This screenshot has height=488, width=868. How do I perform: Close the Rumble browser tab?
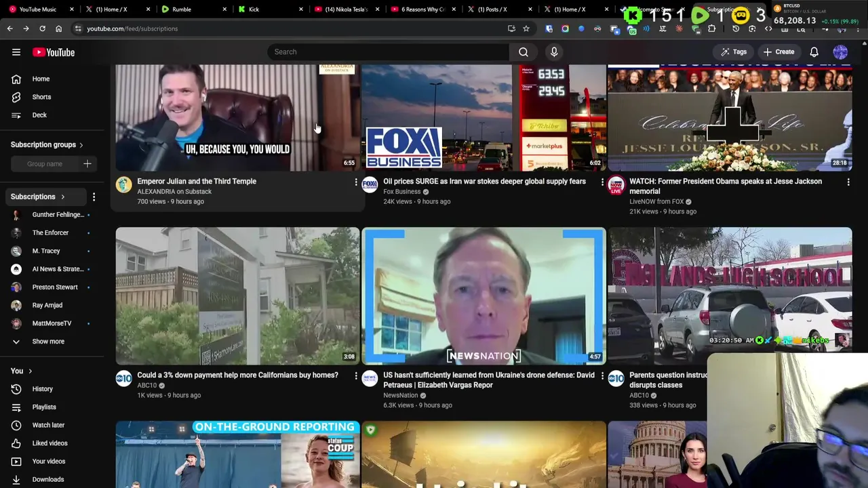pos(223,9)
